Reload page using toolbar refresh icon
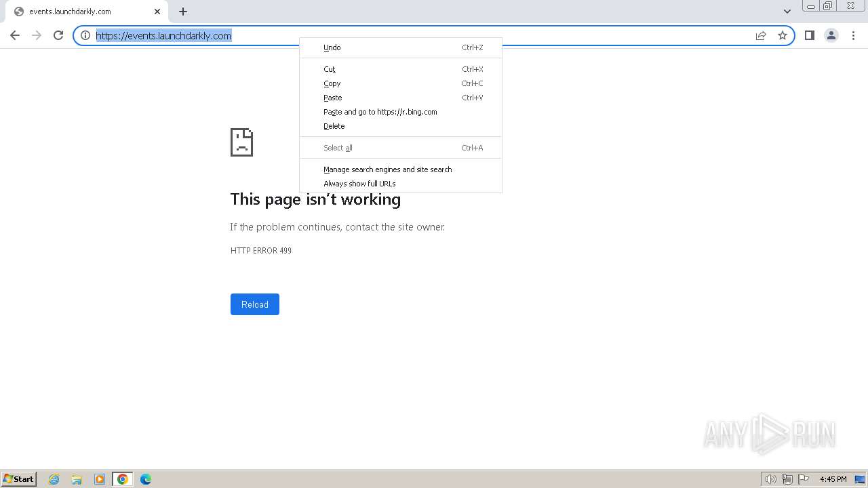 (58, 35)
